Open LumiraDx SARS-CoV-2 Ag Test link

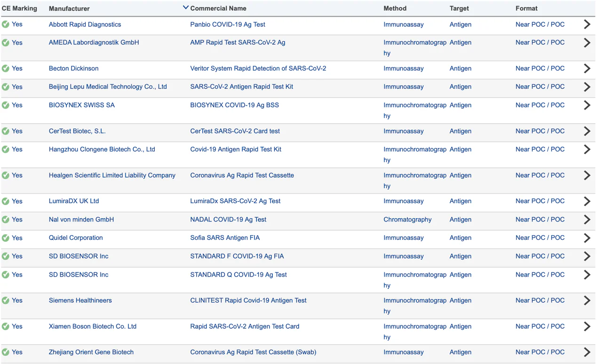235,201
